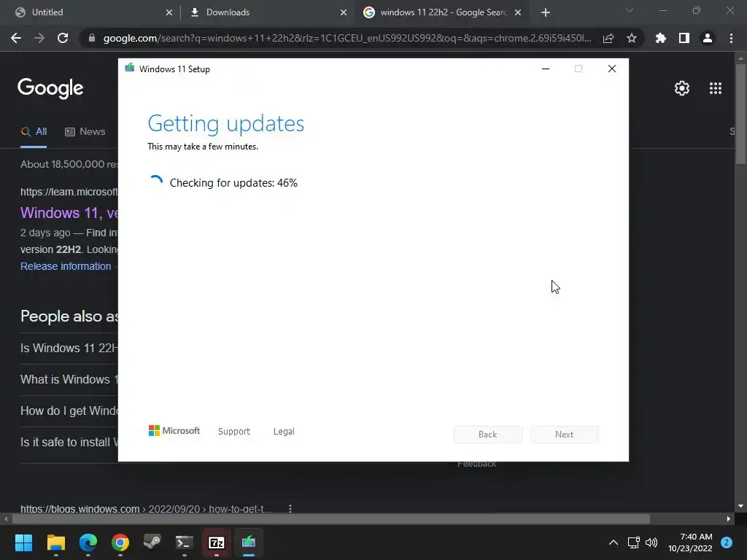Click Legal link in Windows 11 Setup
The width and height of the screenshot is (747, 560).
tap(284, 432)
